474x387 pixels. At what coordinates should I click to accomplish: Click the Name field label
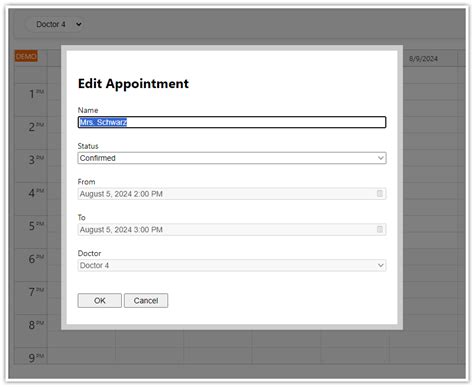point(88,110)
